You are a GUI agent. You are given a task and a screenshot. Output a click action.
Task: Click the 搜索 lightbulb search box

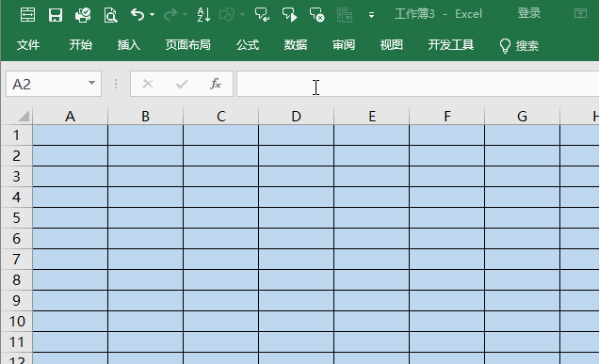point(519,46)
